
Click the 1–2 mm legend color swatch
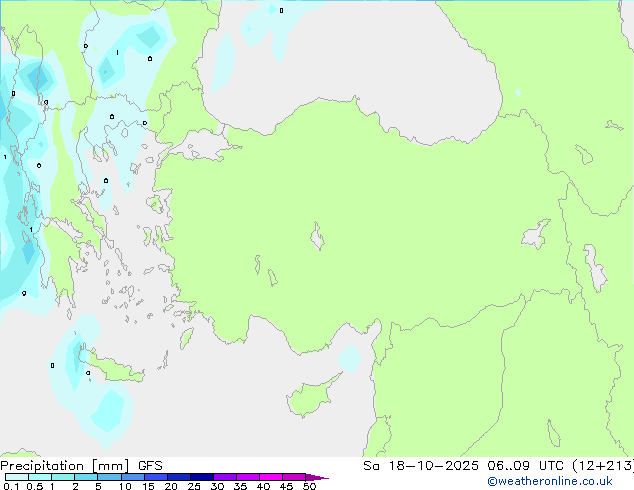click(x=63, y=477)
